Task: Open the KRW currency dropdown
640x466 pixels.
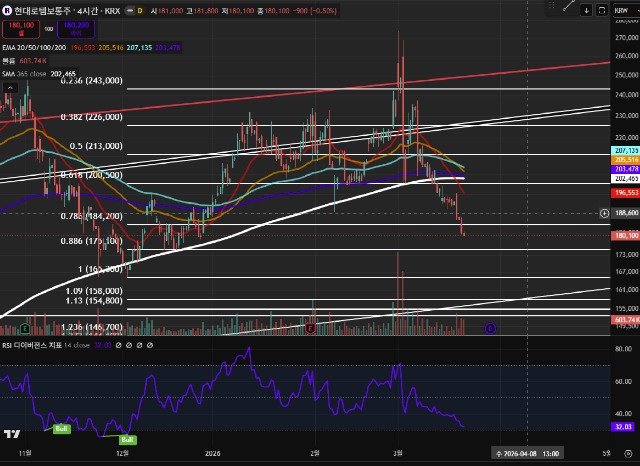Action: click(626, 10)
